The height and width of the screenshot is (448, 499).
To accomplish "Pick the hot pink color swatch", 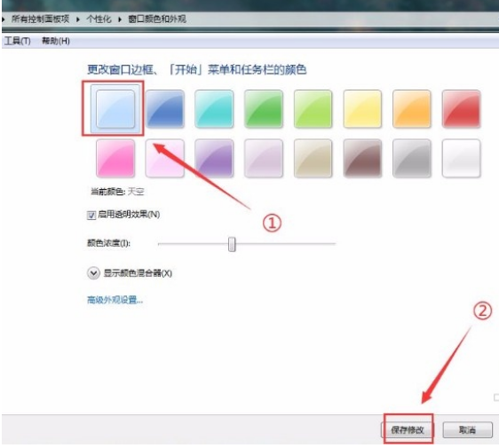I will [x=115, y=158].
